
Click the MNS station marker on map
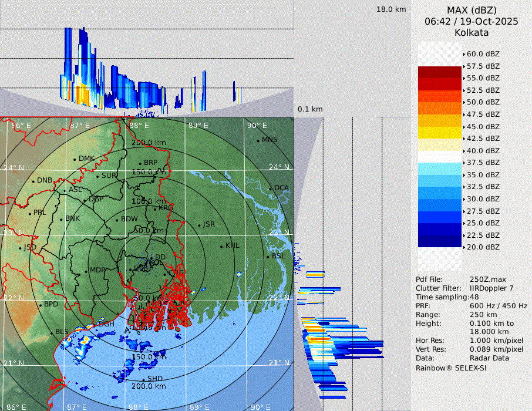coord(258,140)
